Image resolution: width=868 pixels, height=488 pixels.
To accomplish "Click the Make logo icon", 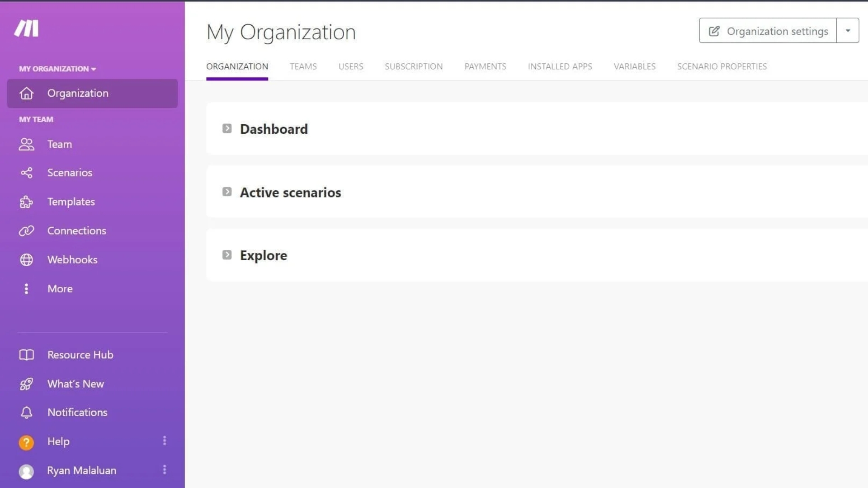I will click(26, 28).
